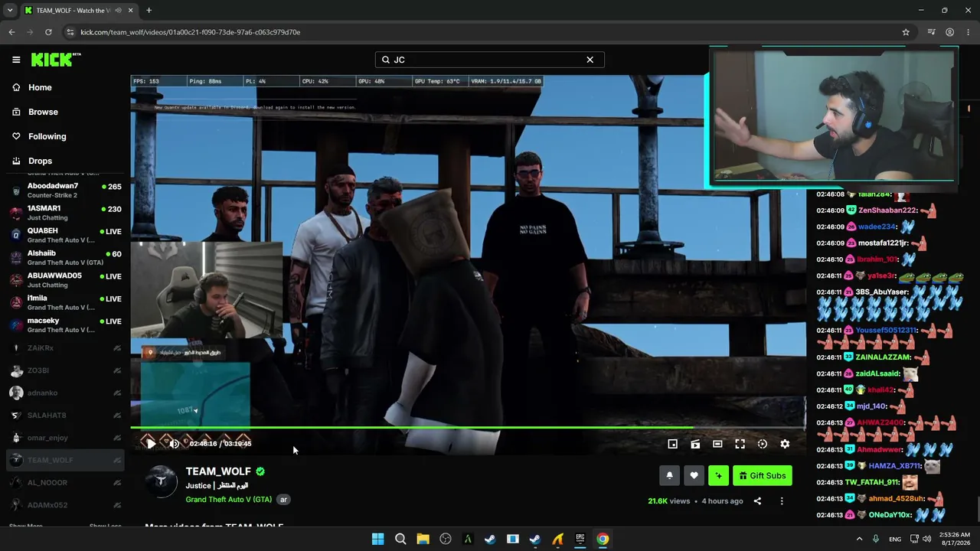This screenshot has width=980, height=551.
Task: Enter fullscreen video mode
Action: coord(740,444)
